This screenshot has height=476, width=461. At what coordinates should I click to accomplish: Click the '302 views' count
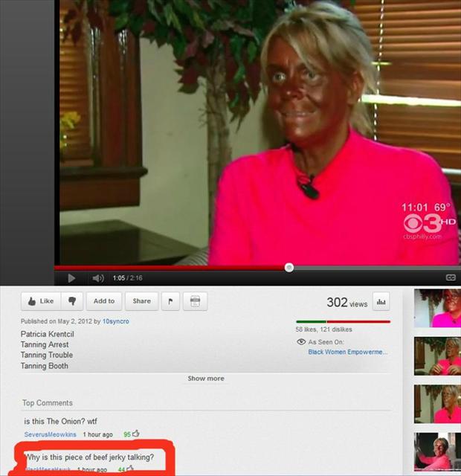(347, 303)
